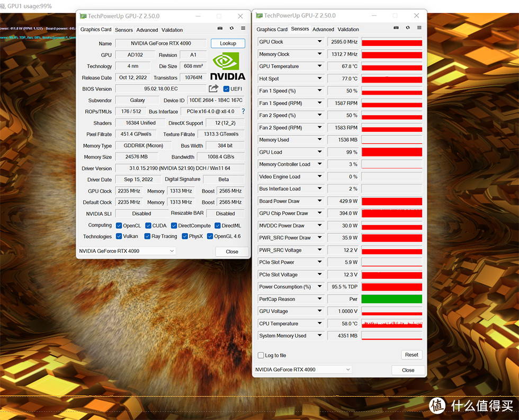Viewport: 519px width, 420px height.
Task: Click the Reset button in Sensors window
Action: [411, 355]
